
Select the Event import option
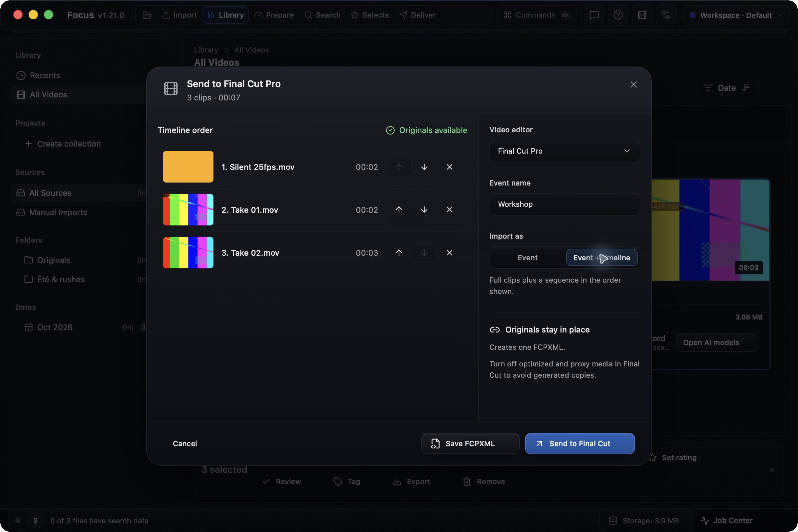tap(528, 258)
